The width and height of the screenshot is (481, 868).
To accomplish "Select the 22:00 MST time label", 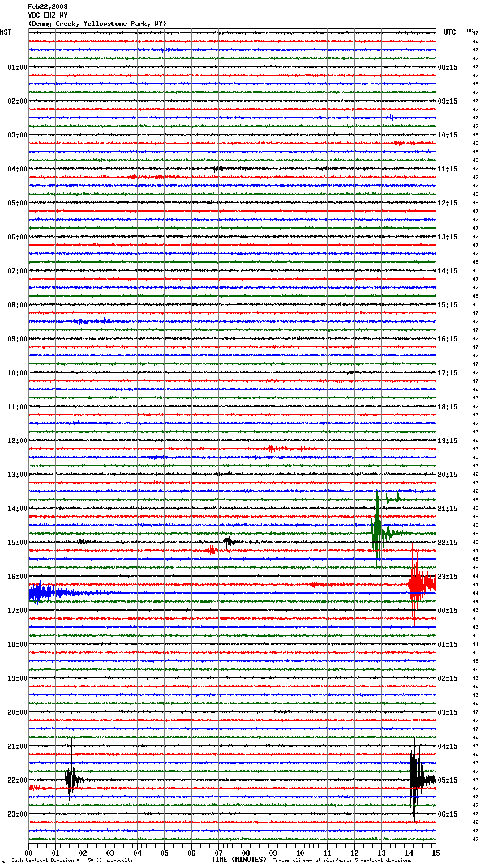I will [18, 780].
